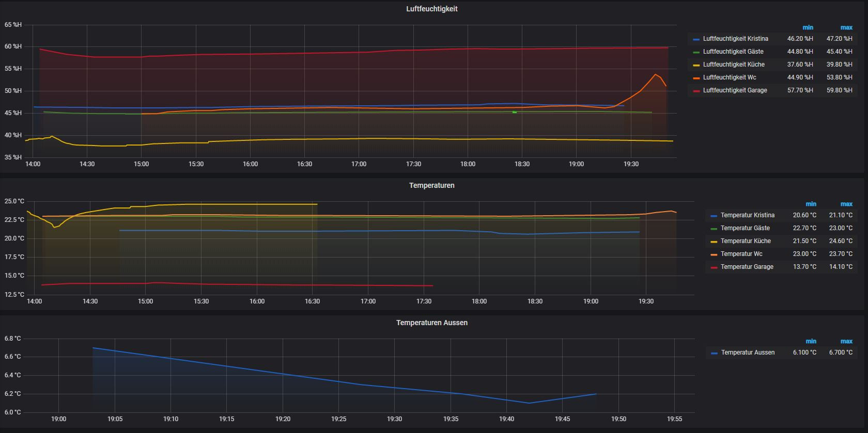
Task: Open color picker for Temperatur Aussen blue swatch
Action: tap(715, 353)
